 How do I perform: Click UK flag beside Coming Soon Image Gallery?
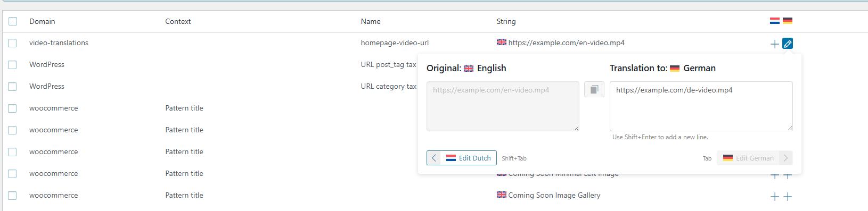(502, 195)
